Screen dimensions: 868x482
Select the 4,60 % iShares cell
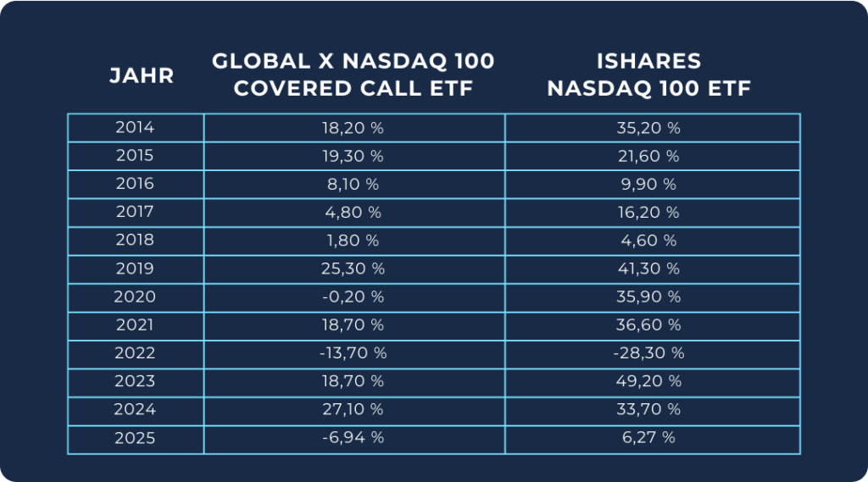651,241
